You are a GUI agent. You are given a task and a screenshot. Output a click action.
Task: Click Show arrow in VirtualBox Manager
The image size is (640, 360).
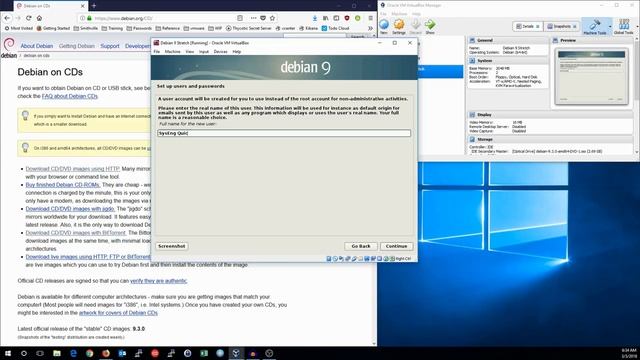coord(430,27)
